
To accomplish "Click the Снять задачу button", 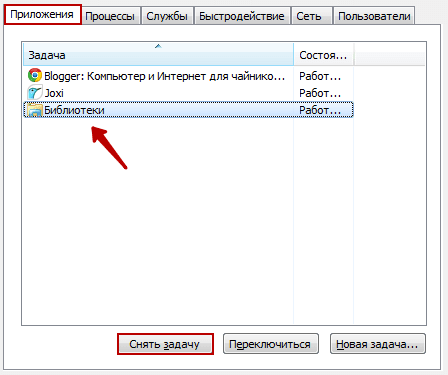I will pyautogui.click(x=165, y=344).
